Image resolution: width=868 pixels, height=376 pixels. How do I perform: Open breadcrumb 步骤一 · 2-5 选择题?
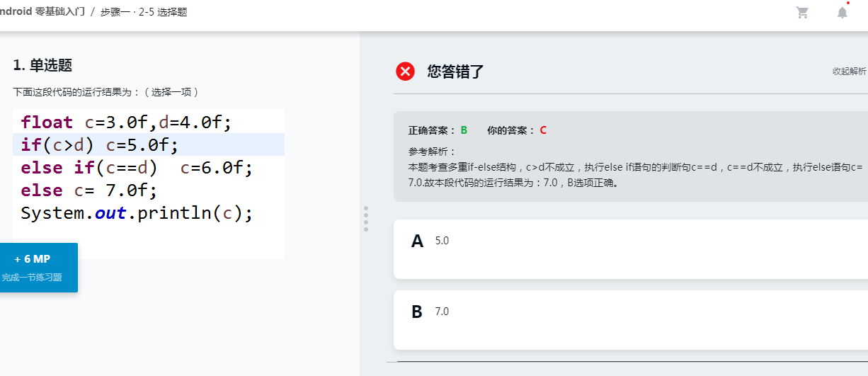coord(144,12)
